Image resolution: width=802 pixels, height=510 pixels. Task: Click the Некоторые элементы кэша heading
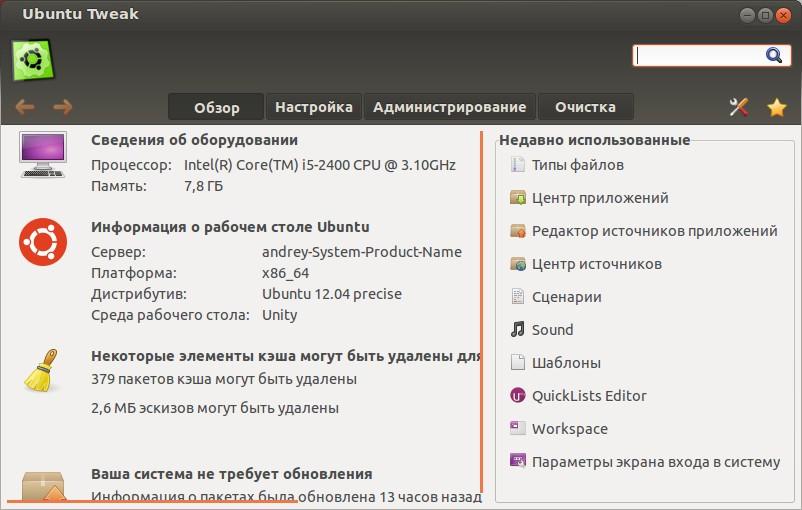[x=285, y=356]
